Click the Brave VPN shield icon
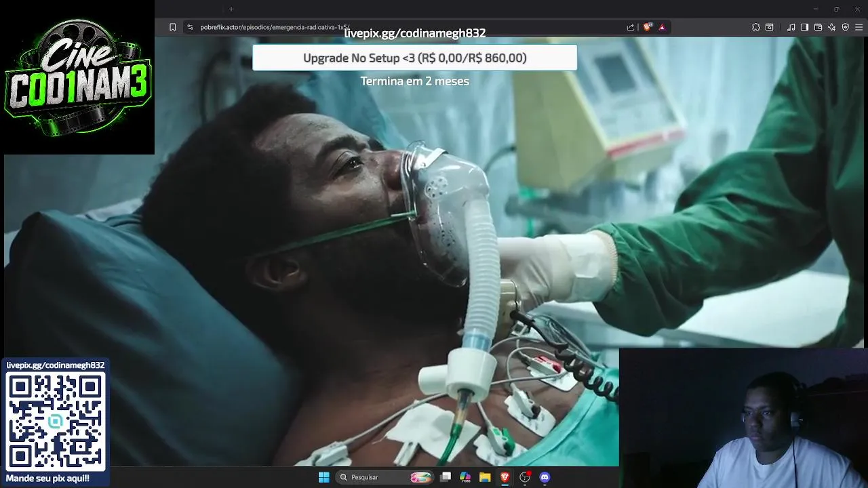This screenshot has height=488, width=868. point(846,27)
